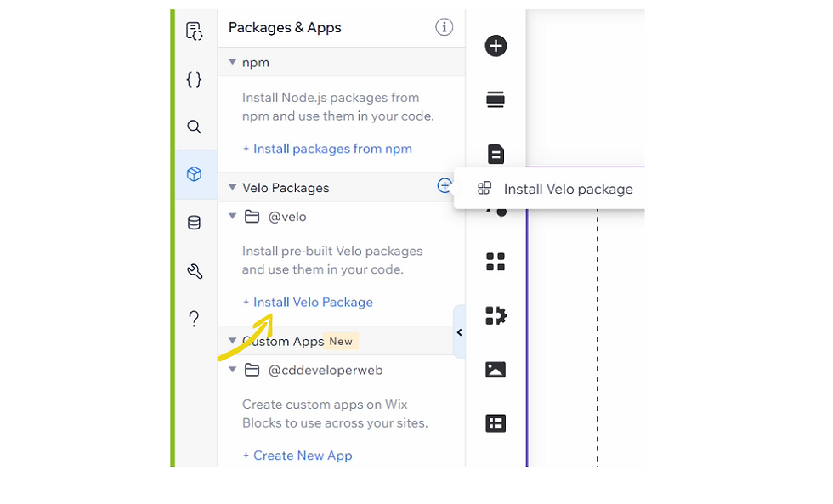Click the curly braces code files icon
This screenshot has width=833, height=504.
tap(195, 79)
